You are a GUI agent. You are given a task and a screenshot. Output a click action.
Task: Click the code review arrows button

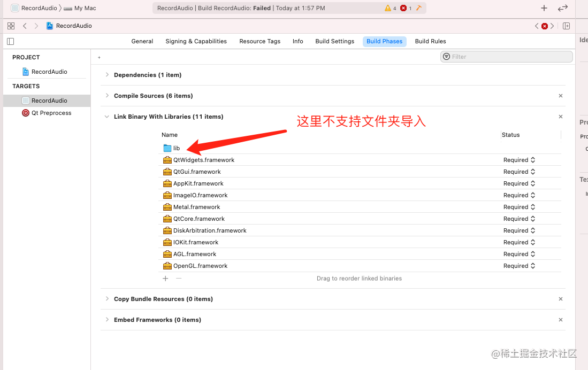pos(563,8)
